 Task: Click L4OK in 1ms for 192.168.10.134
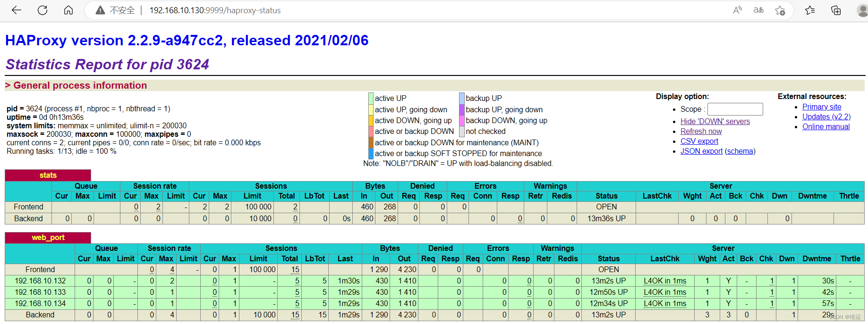pyautogui.click(x=665, y=303)
